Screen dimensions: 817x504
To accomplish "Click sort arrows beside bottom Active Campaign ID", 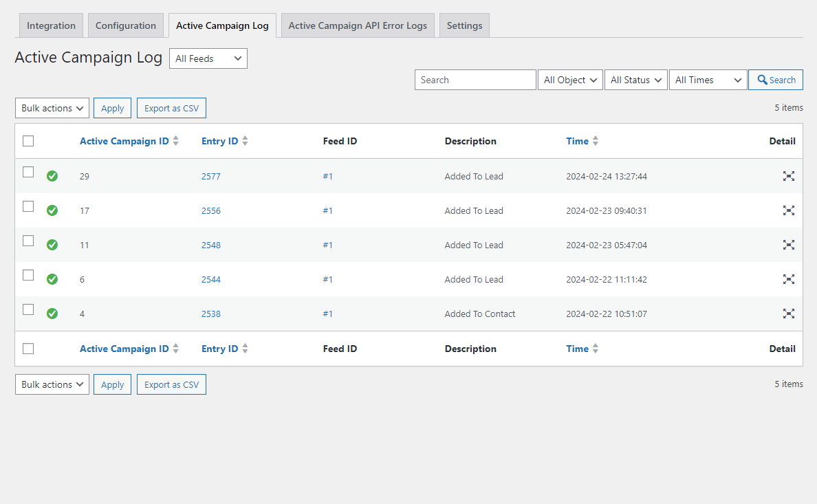I will (x=176, y=349).
